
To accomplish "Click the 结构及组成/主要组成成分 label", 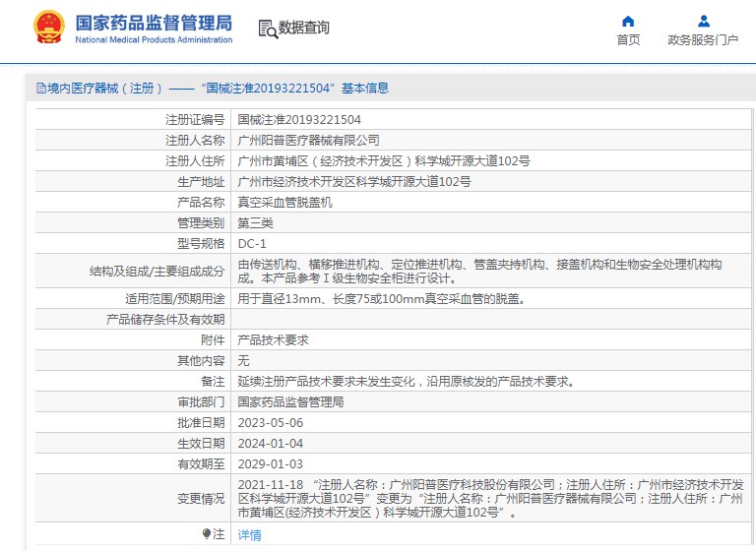I will click(x=157, y=272).
